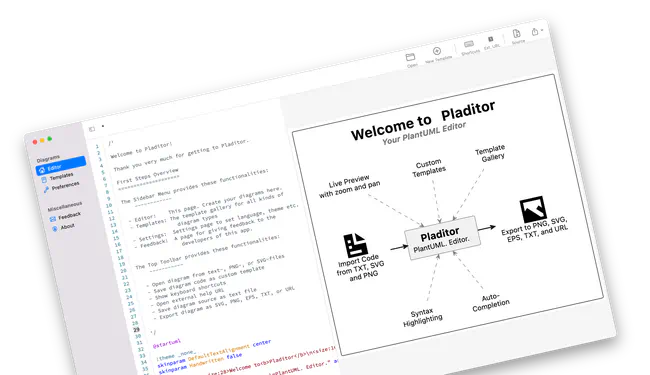The image size is (650, 375).
Task: Click 'Syntax Highlighting' label in diagram
Action: click(x=422, y=317)
